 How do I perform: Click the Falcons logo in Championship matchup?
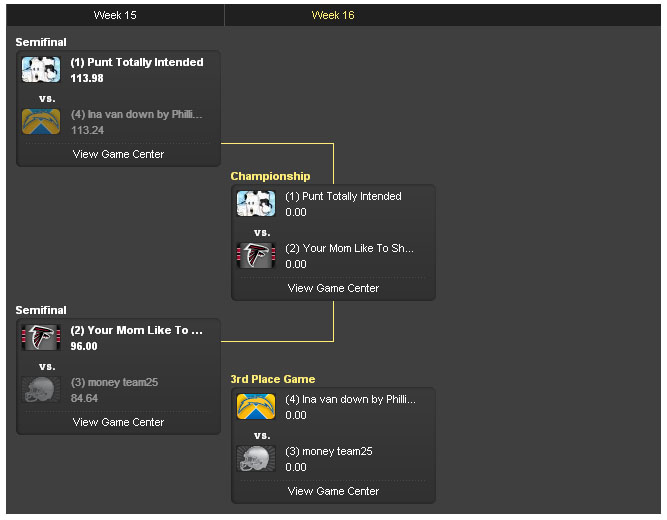[x=256, y=256]
